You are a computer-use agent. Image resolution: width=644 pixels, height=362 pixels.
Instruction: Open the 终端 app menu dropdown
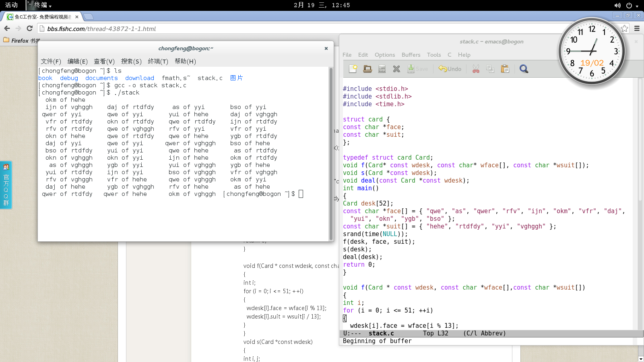39,5
